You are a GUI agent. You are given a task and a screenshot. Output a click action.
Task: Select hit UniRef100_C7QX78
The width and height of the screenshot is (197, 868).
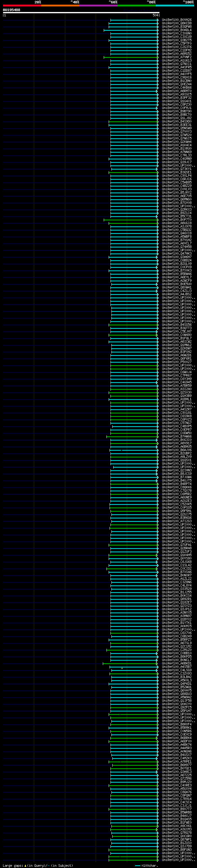(176, 491)
